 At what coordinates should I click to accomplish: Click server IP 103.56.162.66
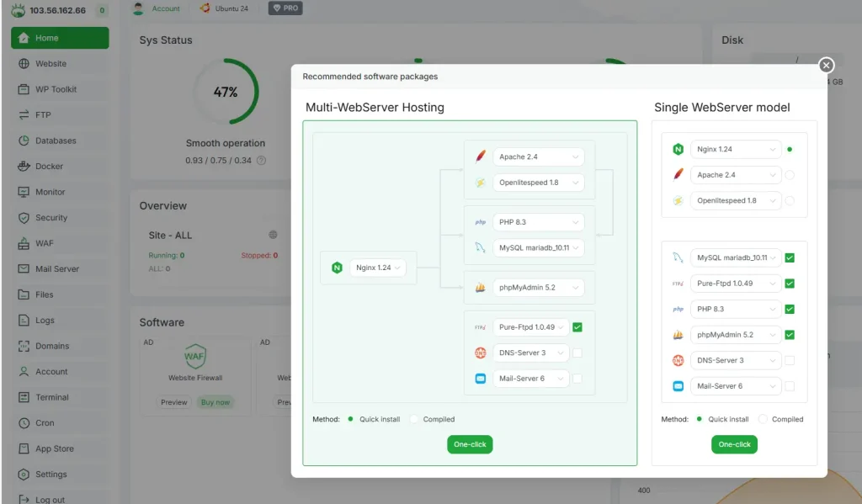[58, 10]
